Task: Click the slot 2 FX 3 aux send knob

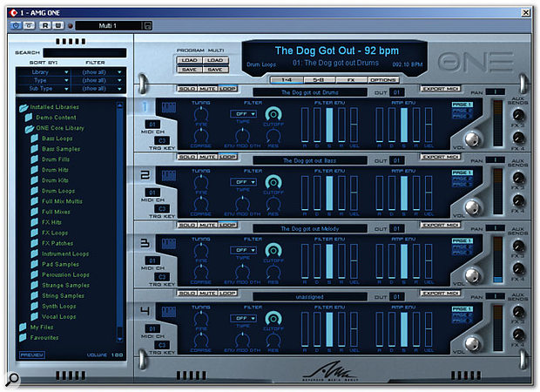Action: pos(518,178)
